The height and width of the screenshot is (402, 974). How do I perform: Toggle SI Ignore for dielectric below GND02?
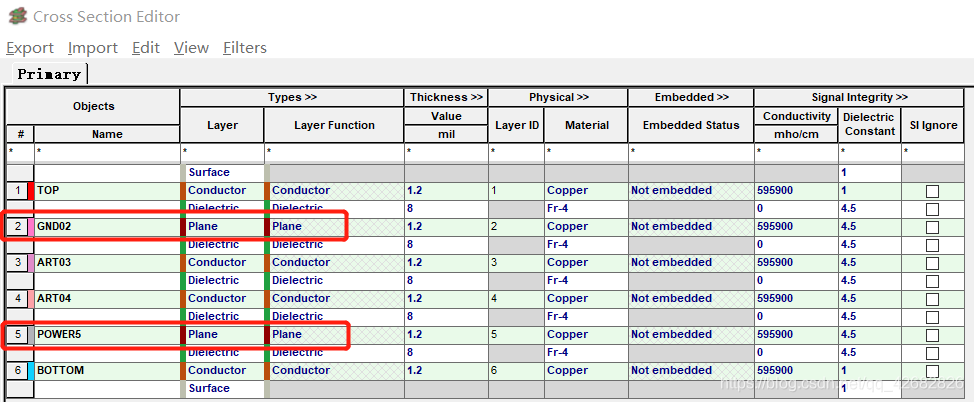(932, 245)
